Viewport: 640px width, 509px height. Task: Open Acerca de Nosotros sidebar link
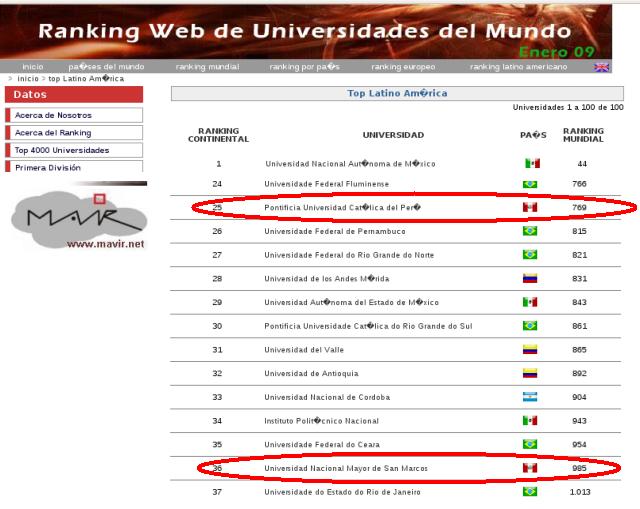click(74, 115)
